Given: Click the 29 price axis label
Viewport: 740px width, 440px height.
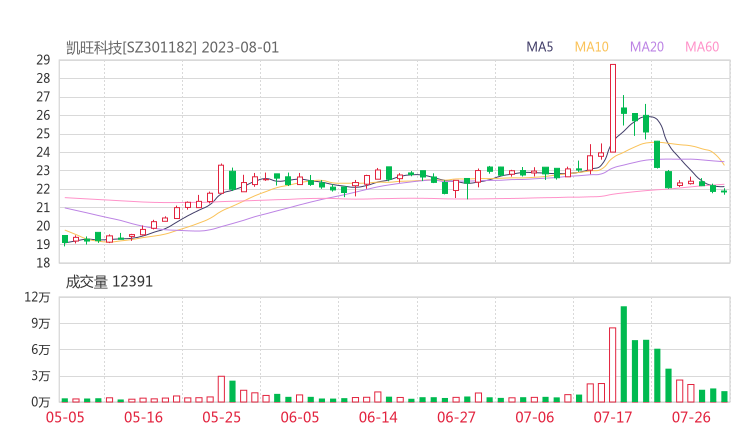Looking at the screenshot, I should click(x=43, y=60).
